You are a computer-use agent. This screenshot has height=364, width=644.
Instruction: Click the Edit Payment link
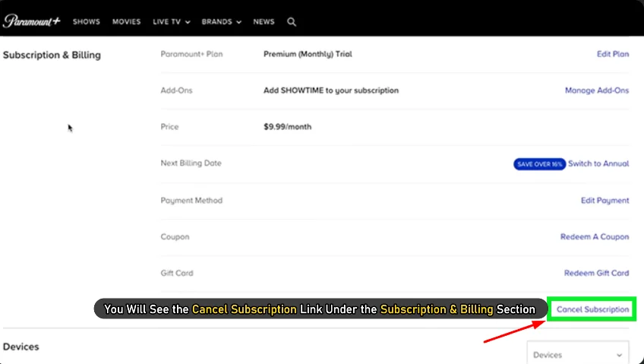point(605,201)
